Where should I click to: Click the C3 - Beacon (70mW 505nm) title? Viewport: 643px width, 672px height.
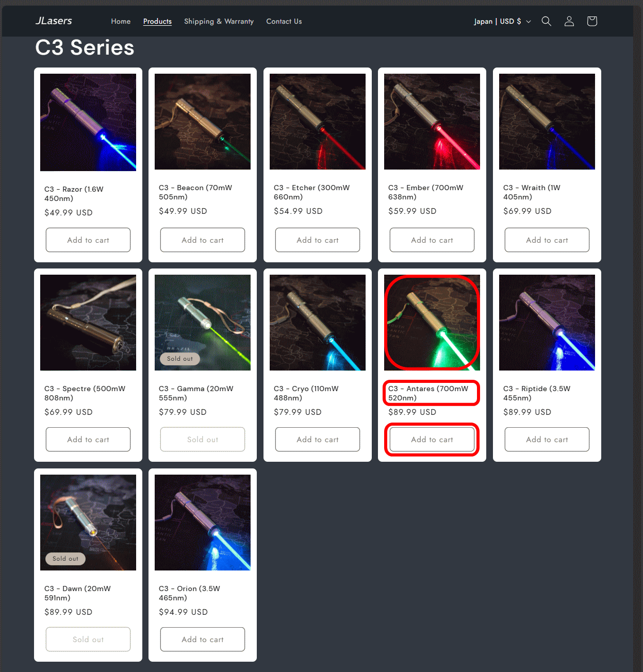[x=195, y=192]
